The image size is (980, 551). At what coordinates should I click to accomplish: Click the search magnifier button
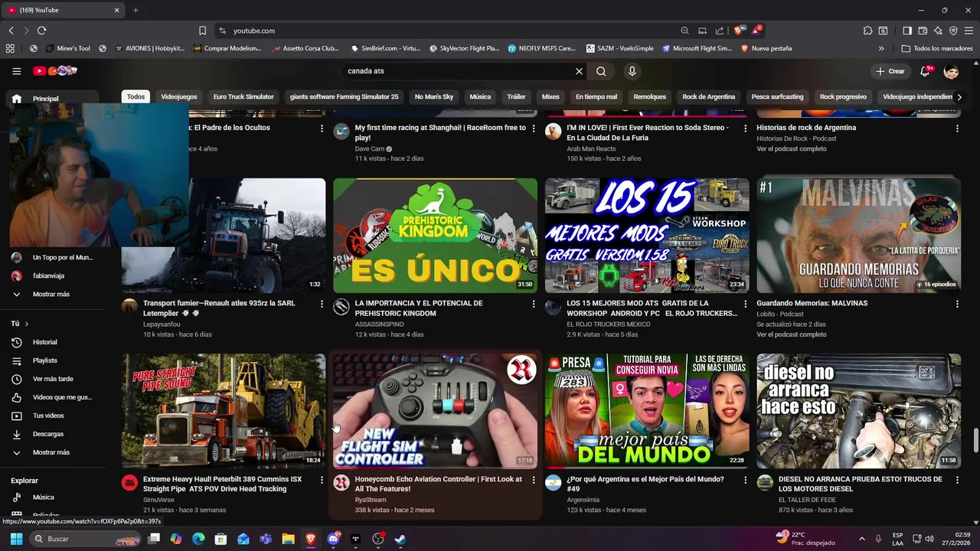click(601, 71)
